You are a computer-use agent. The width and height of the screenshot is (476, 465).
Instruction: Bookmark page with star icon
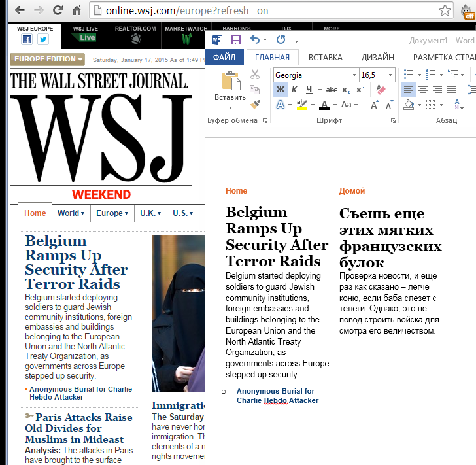(x=445, y=10)
